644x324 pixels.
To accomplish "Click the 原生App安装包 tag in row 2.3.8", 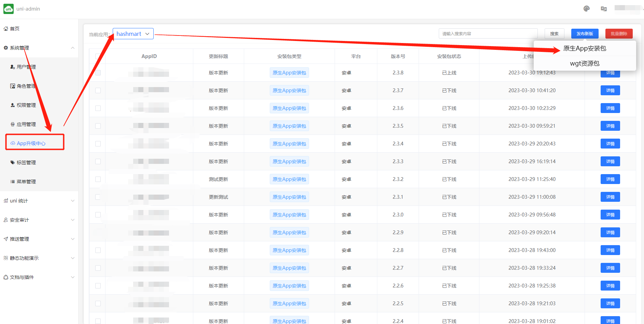I will (x=289, y=73).
